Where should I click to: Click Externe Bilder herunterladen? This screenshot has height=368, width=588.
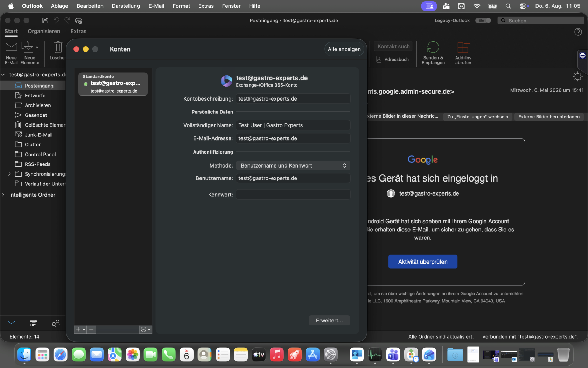click(x=549, y=117)
